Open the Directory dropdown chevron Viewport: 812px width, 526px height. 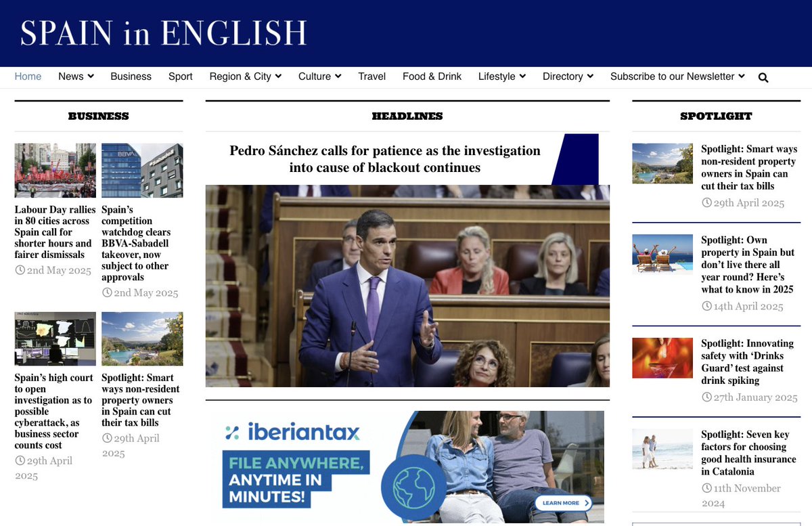pyautogui.click(x=589, y=76)
